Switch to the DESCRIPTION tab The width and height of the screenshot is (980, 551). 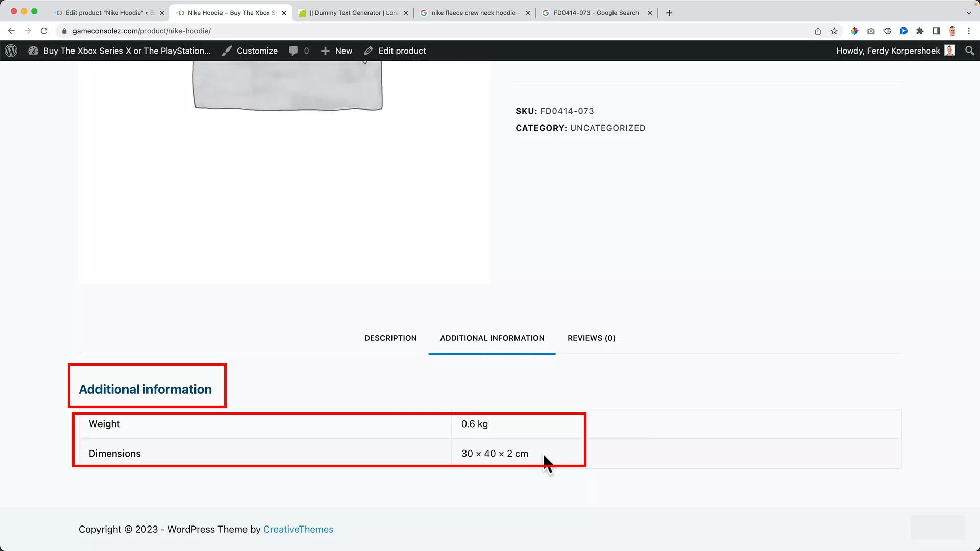390,338
